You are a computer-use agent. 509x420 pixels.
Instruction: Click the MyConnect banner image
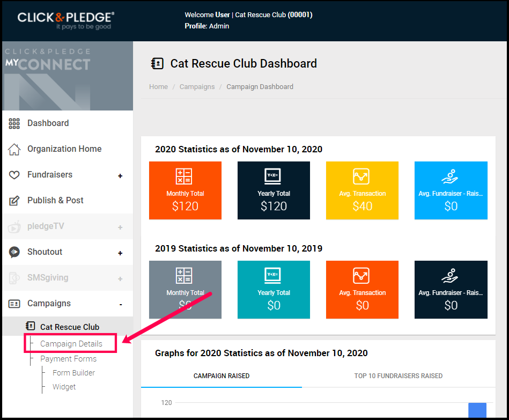point(68,76)
